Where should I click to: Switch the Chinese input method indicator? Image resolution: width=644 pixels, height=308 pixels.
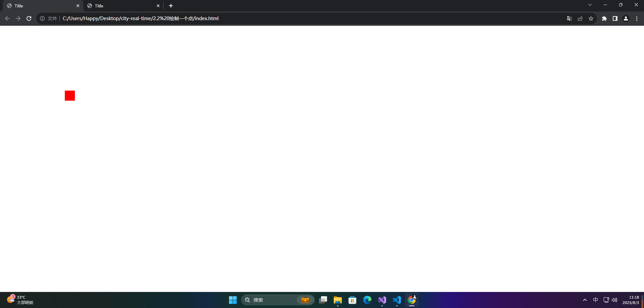596,300
